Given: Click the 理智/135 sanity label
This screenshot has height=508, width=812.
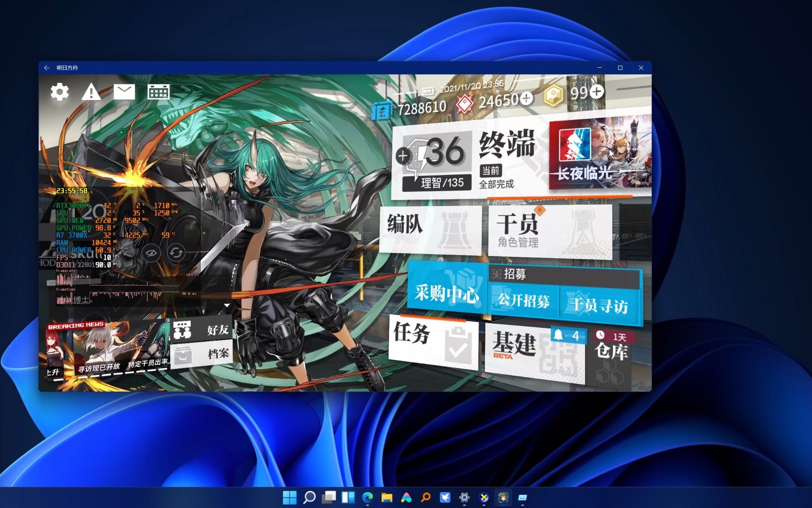Looking at the screenshot, I should point(437,183).
